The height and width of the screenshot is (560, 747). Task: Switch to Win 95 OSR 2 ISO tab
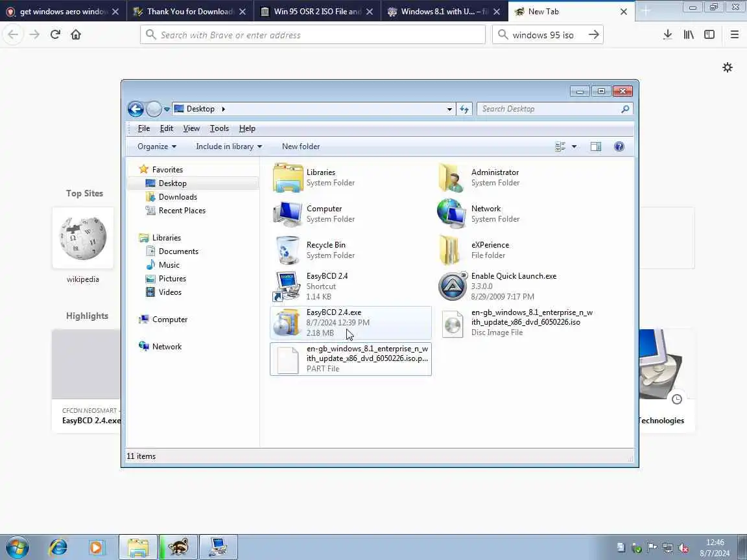(317, 12)
